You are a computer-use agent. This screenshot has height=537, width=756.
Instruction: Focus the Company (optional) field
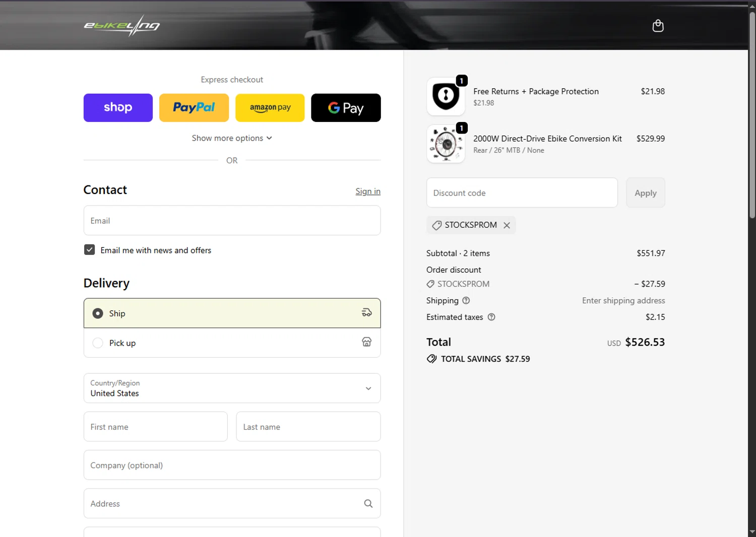[x=232, y=465]
